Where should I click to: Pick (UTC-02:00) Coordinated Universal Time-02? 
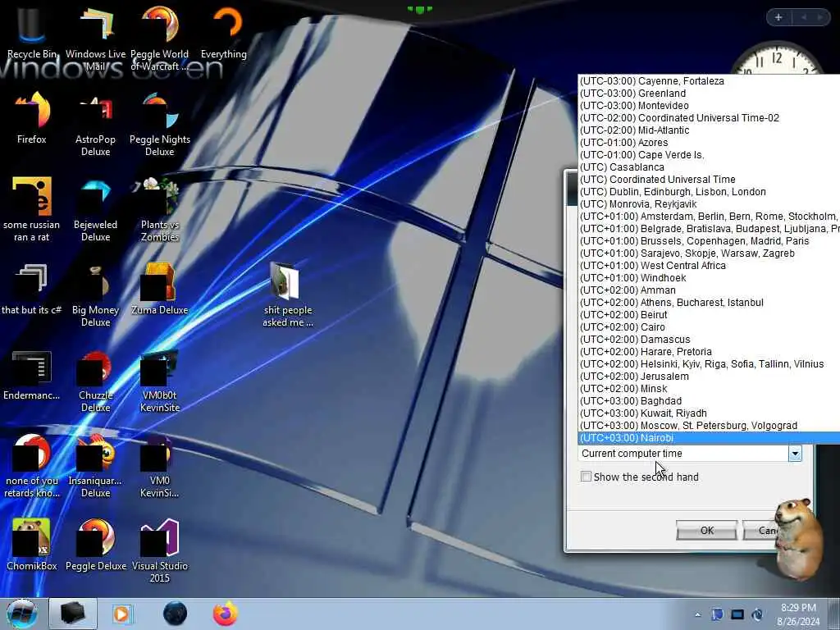point(710,118)
